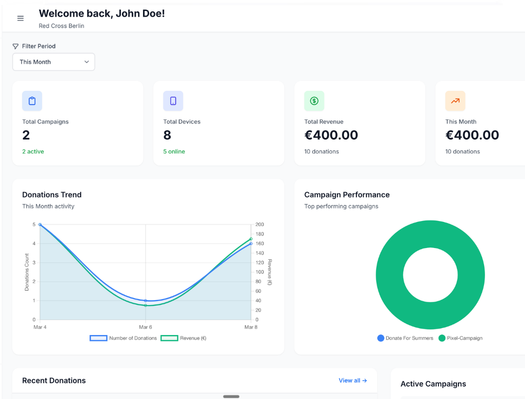The width and height of the screenshot is (525, 399).
Task: Click the blue Mar 8 data point
Action: click(x=251, y=244)
